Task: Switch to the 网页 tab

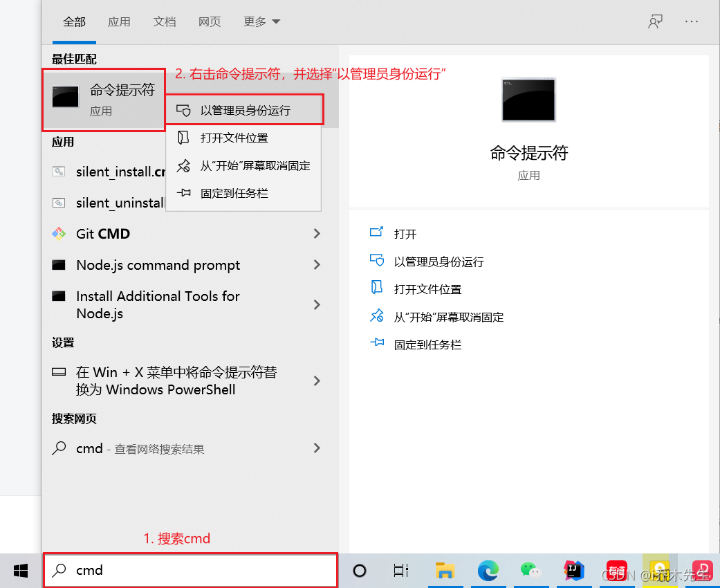Action: point(210,21)
